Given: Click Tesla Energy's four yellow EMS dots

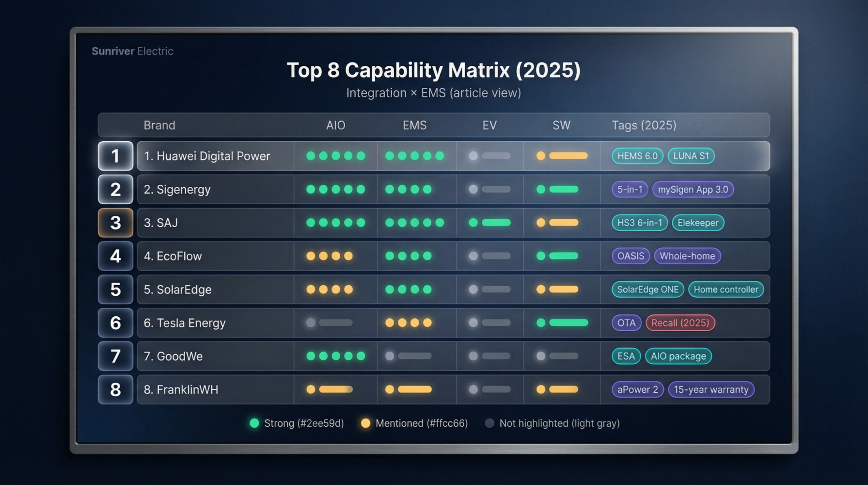Looking at the screenshot, I should (x=408, y=323).
